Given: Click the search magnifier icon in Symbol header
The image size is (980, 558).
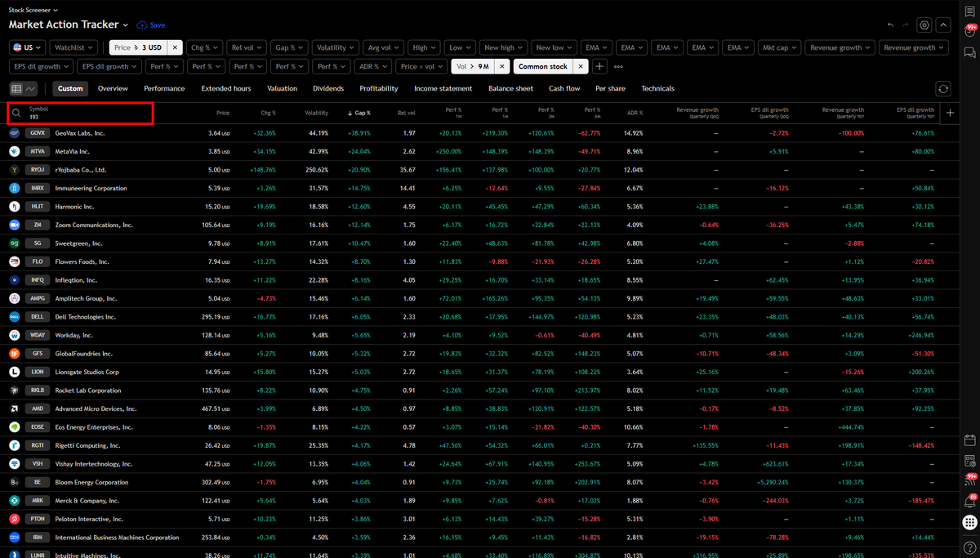Looking at the screenshot, I should [x=16, y=113].
